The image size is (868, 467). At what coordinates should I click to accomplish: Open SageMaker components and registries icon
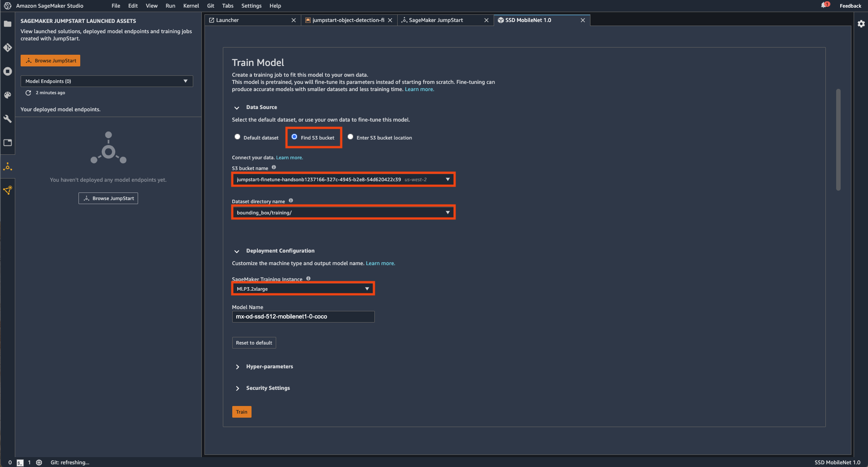click(8, 190)
